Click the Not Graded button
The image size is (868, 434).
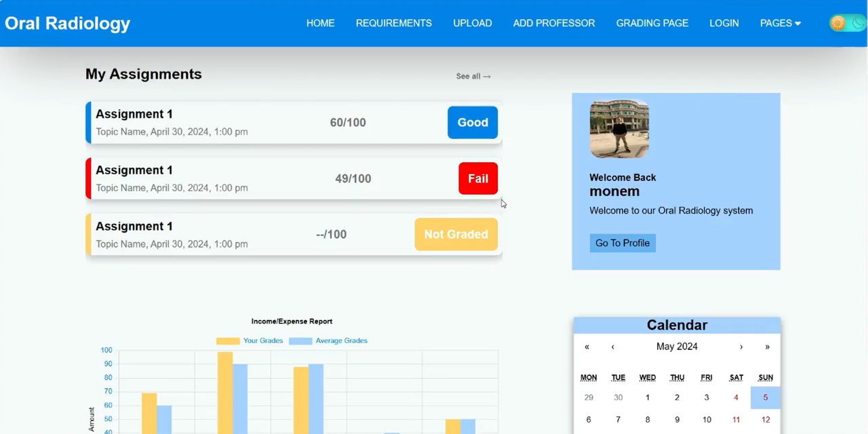click(x=456, y=234)
